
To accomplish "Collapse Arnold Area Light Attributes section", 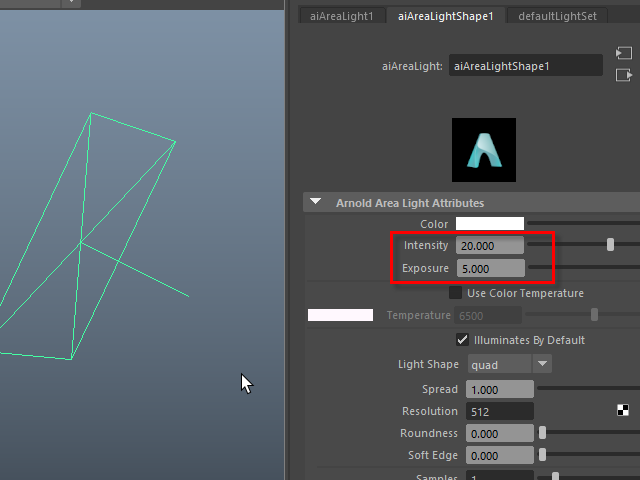I will point(316,202).
